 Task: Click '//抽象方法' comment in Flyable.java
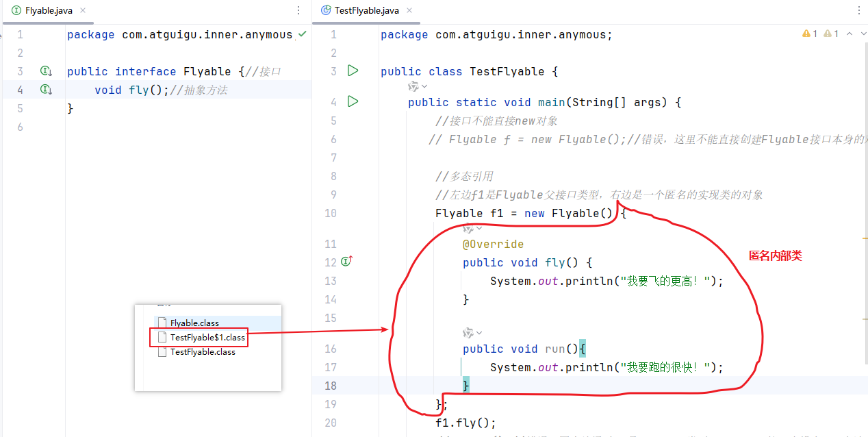point(199,90)
